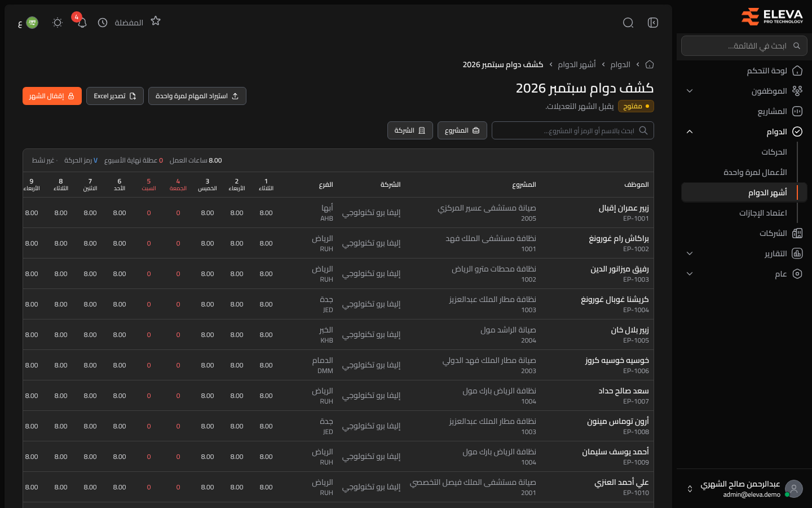Open the notifications bell icon
This screenshot has height=508, width=812.
pyautogui.click(x=82, y=23)
